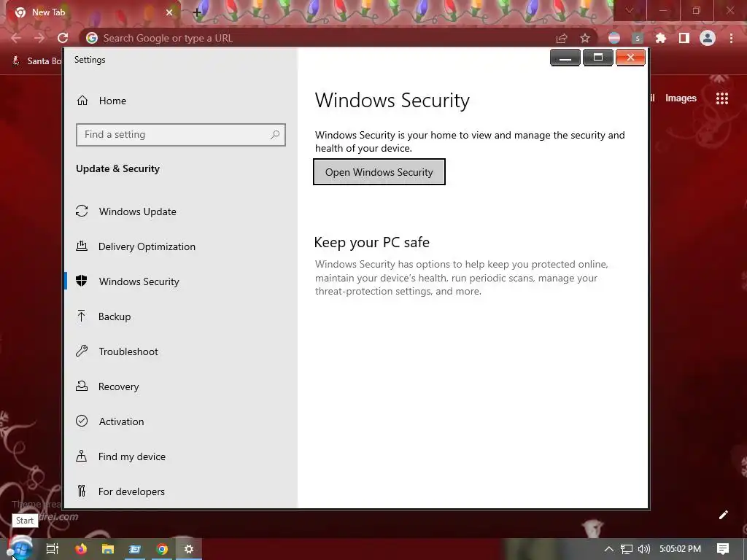Open the Chrome profile avatar

pos(708,38)
